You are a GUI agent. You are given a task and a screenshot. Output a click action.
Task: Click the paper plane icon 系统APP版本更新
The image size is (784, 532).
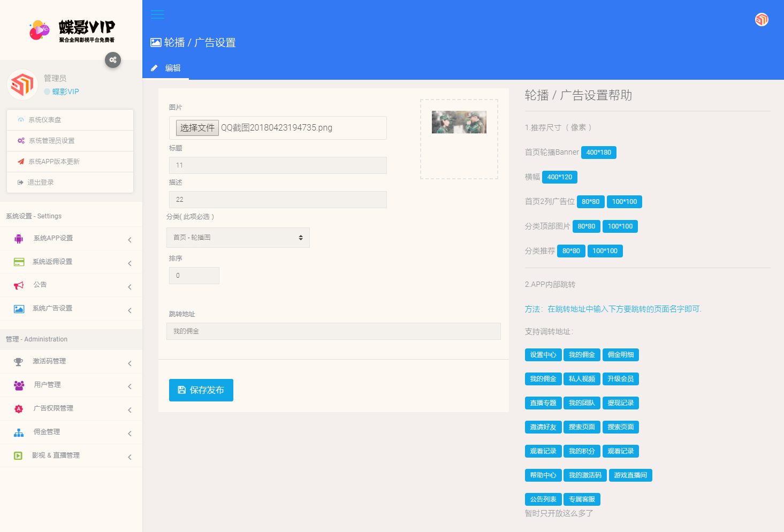(21, 162)
